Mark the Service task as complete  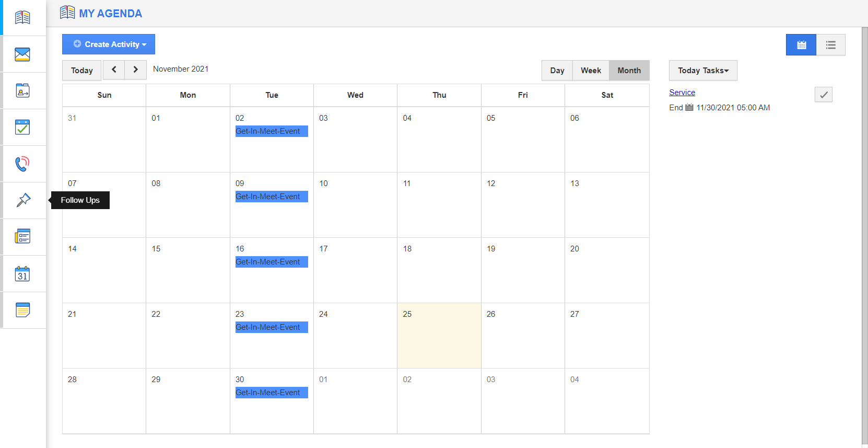click(823, 95)
